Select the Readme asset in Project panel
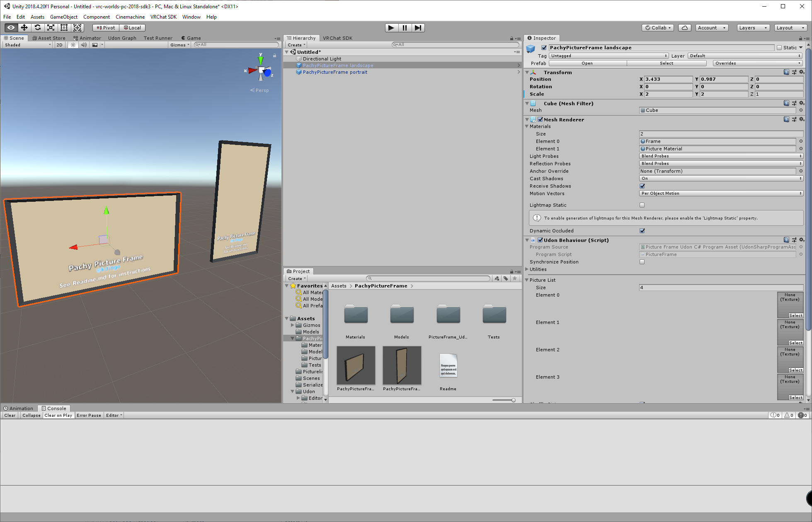Screen dimensions: 812x522 448,366
